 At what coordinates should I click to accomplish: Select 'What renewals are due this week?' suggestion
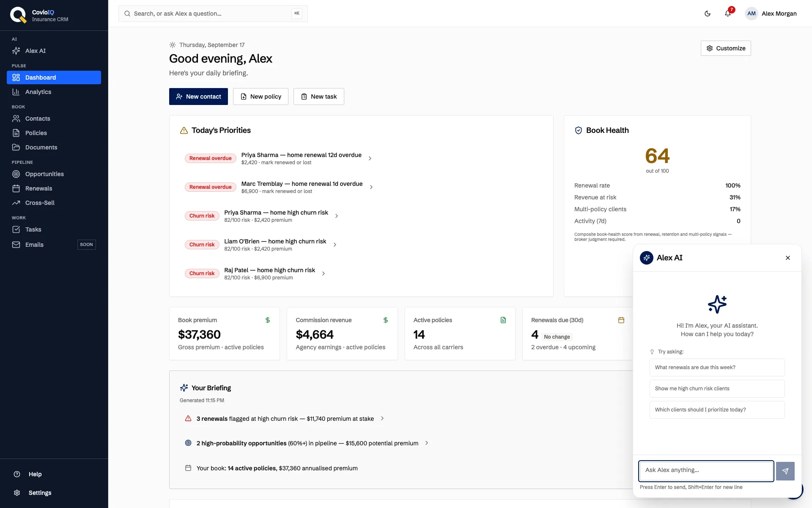(717, 367)
